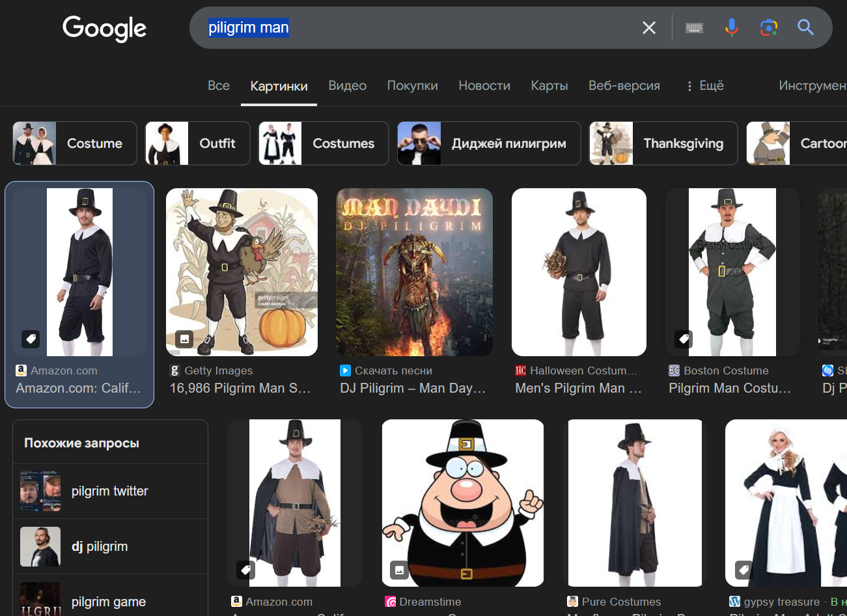Select the Картинки tab
Image resolution: width=847 pixels, height=616 pixels.
[279, 86]
